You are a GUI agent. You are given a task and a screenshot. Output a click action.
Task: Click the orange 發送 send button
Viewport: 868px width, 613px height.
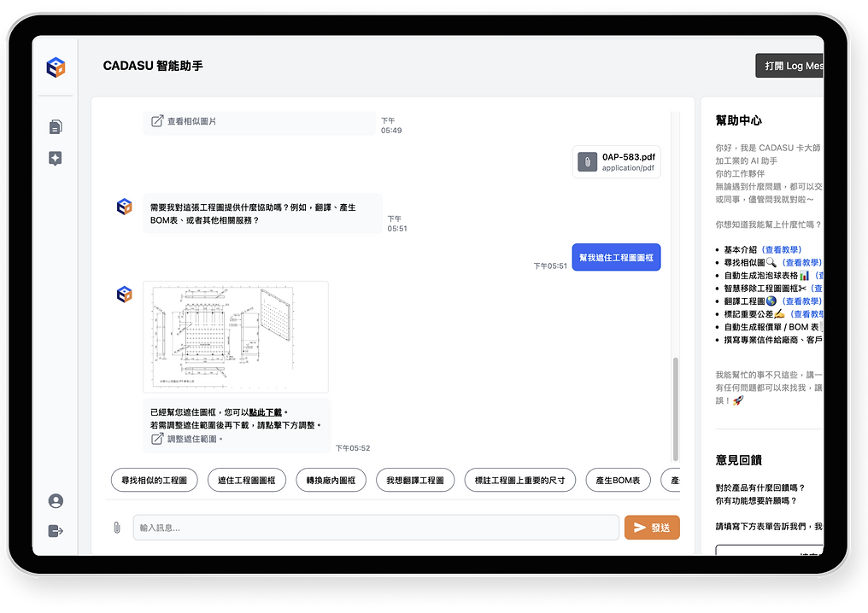652,528
